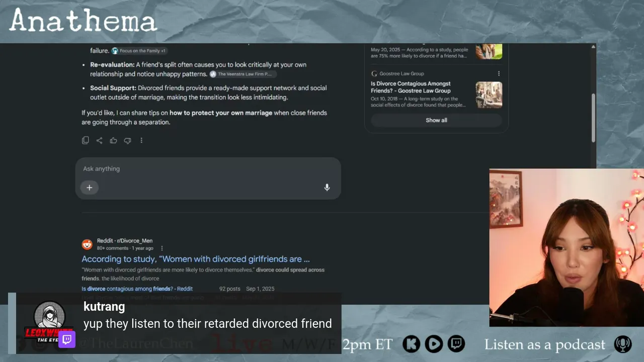Click the Show all sources button

click(x=436, y=120)
